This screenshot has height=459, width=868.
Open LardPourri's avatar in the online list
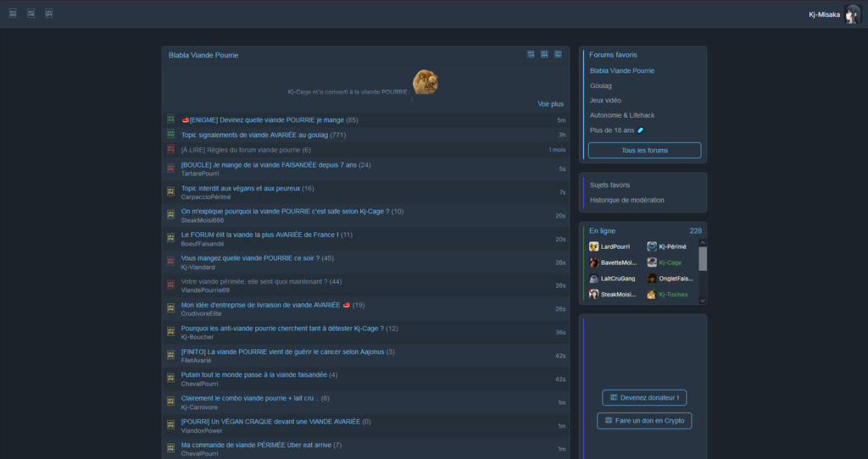click(594, 246)
